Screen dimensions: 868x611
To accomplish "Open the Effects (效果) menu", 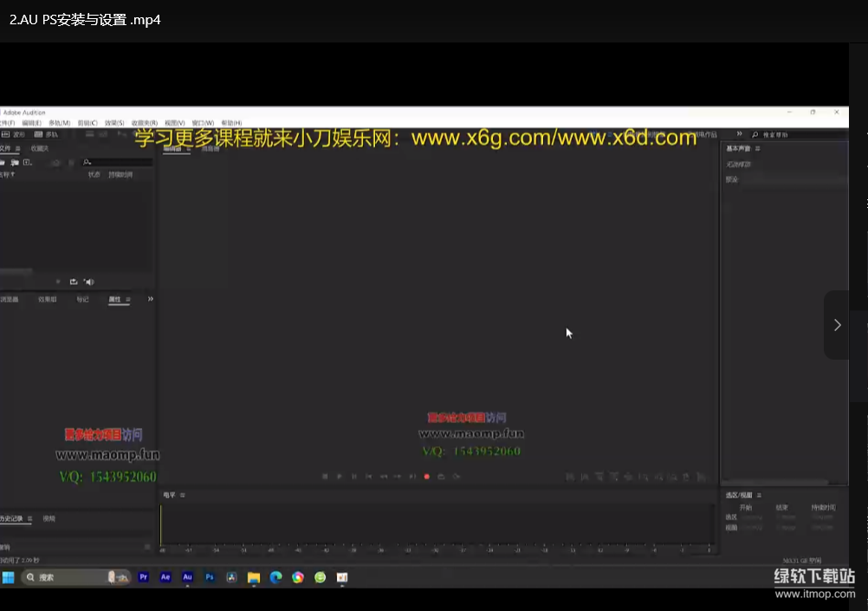I will 114,123.
